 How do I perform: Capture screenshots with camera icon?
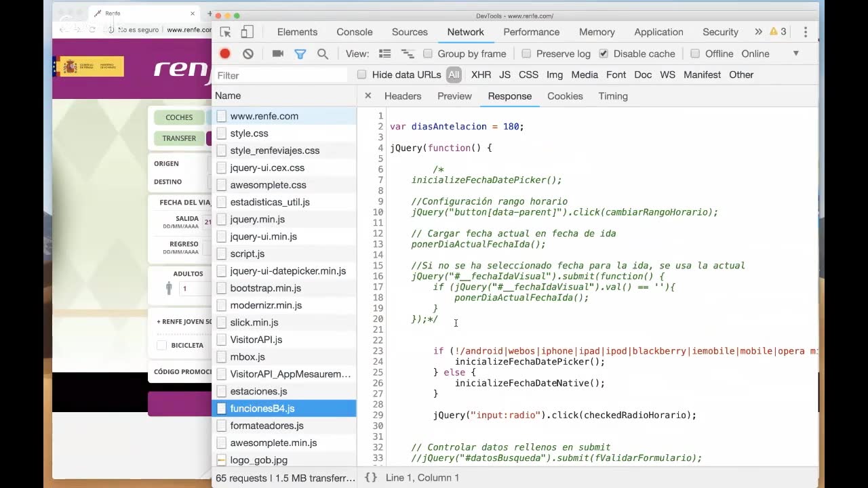click(278, 54)
